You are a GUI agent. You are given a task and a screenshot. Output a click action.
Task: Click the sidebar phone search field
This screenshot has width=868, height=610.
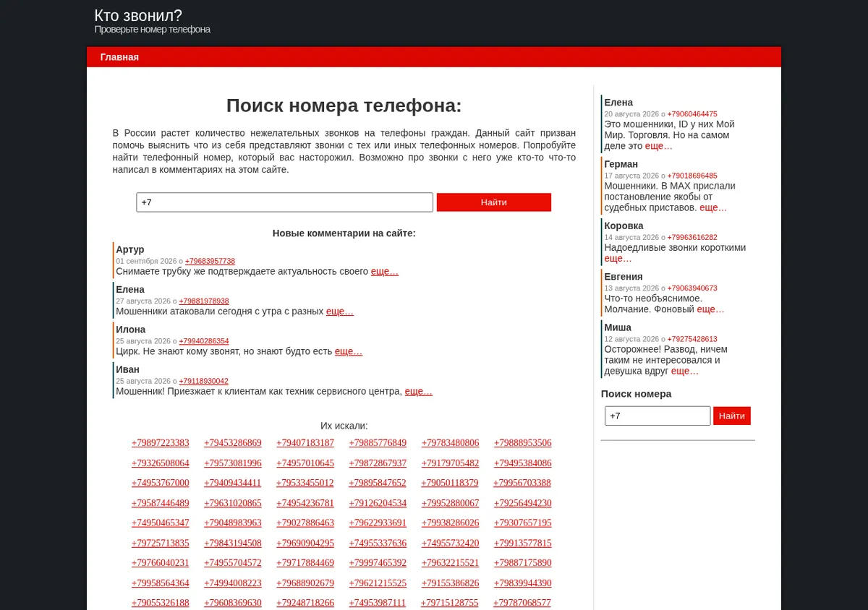click(x=658, y=416)
